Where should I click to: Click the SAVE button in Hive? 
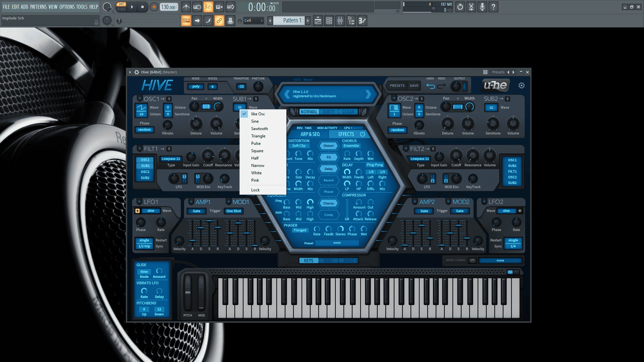(x=414, y=86)
